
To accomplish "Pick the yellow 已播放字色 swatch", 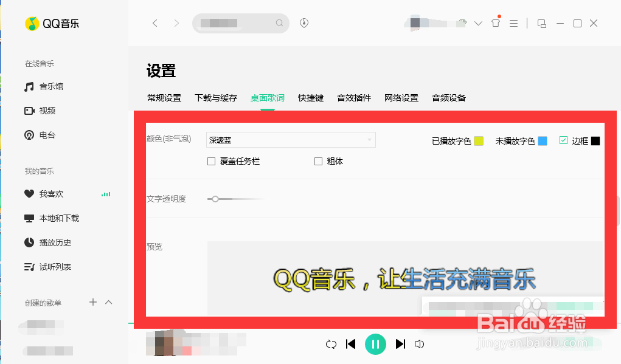I will point(479,141).
